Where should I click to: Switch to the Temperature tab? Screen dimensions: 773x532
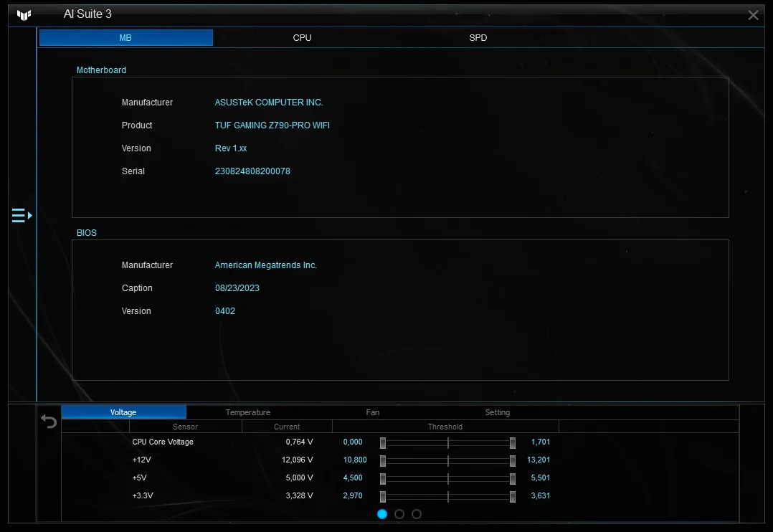pos(248,412)
